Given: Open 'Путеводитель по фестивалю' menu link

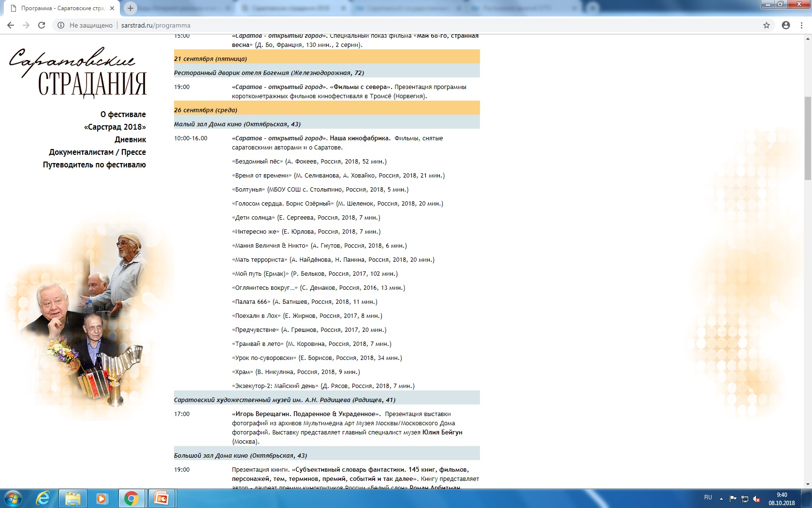Looking at the screenshot, I should pyautogui.click(x=94, y=164).
